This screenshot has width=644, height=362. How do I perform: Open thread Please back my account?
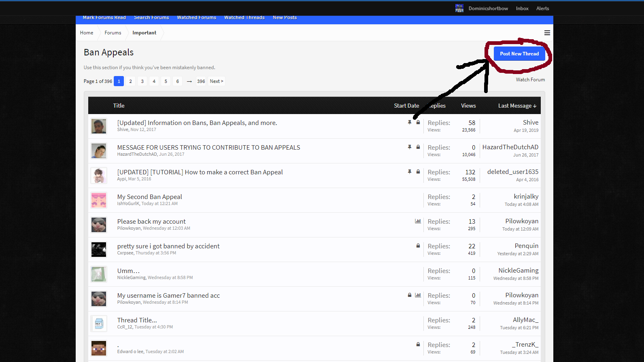(151, 222)
